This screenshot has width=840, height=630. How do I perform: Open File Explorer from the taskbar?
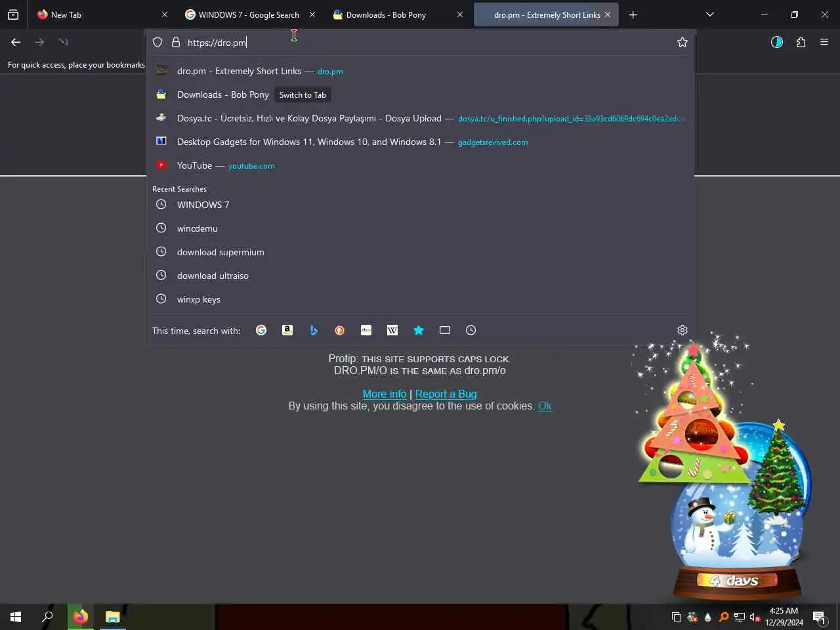[113, 617]
